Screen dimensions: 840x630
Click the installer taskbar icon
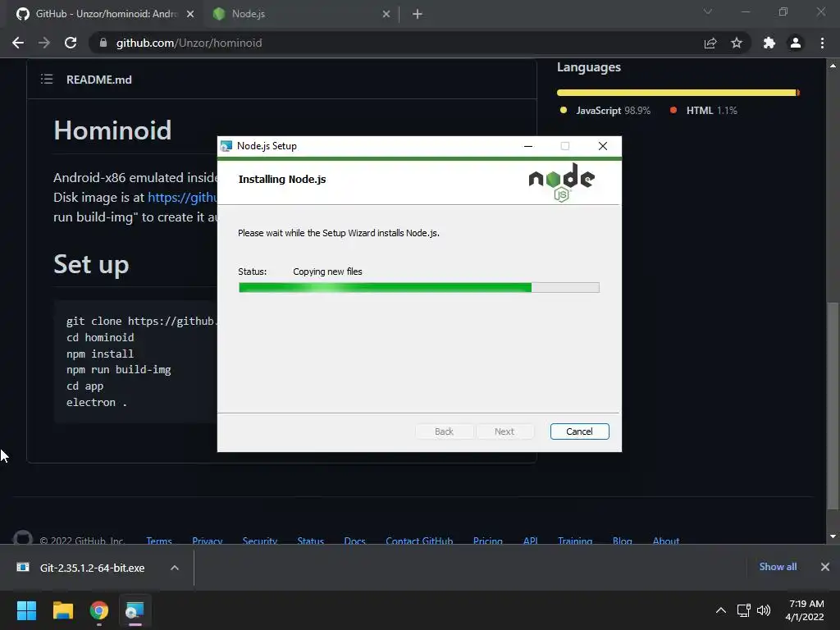click(135, 610)
